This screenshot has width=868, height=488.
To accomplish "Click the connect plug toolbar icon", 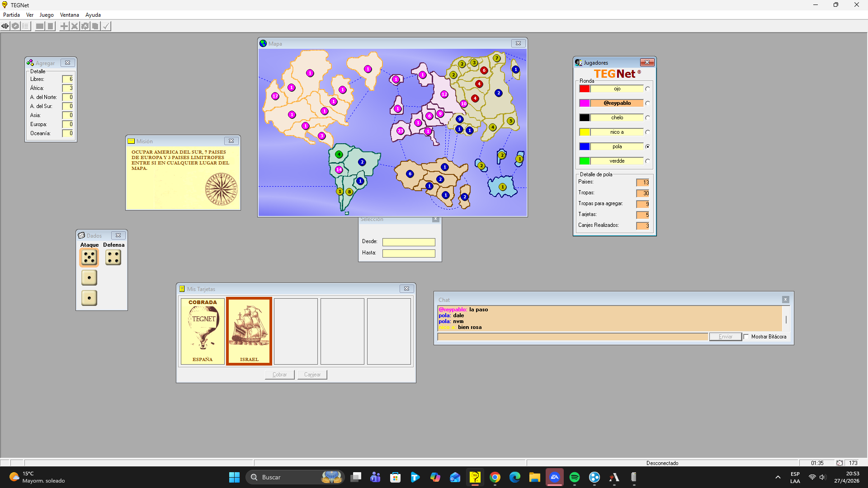I will 5,26.
